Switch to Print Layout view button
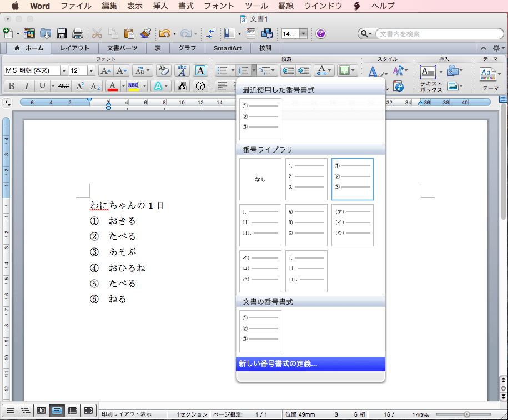The image size is (508, 420). coord(57,411)
